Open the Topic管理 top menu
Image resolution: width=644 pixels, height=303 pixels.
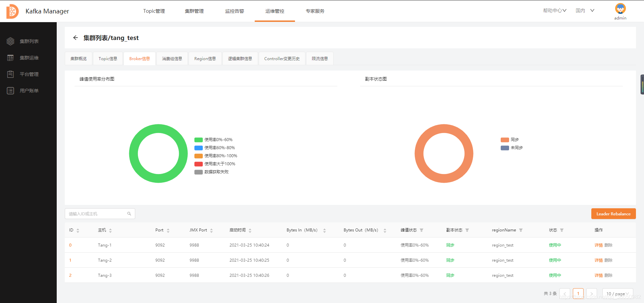pos(154,11)
